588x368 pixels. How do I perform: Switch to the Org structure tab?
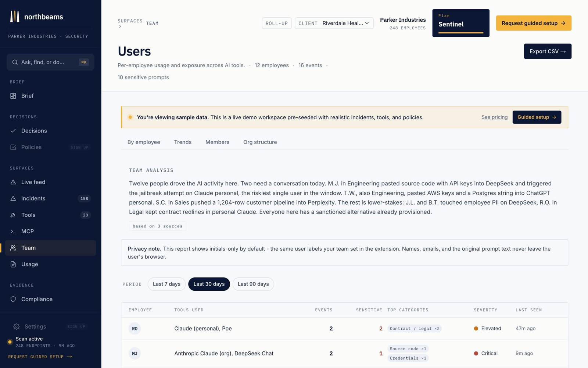coord(260,142)
